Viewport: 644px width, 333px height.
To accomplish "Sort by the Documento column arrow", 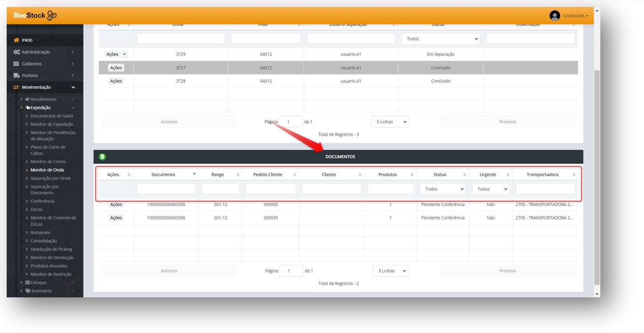I will click(x=194, y=174).
